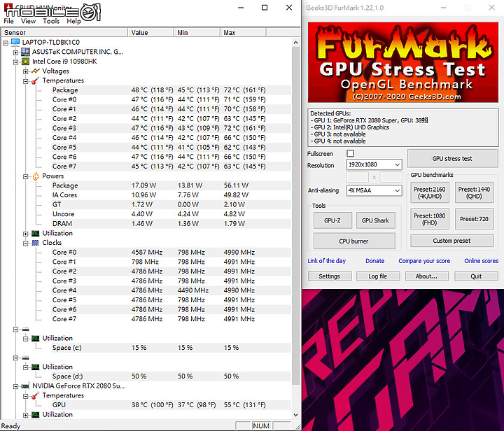
Task: Expand the Voltages node
Action: pyautogui.click(x=26, y=71)
